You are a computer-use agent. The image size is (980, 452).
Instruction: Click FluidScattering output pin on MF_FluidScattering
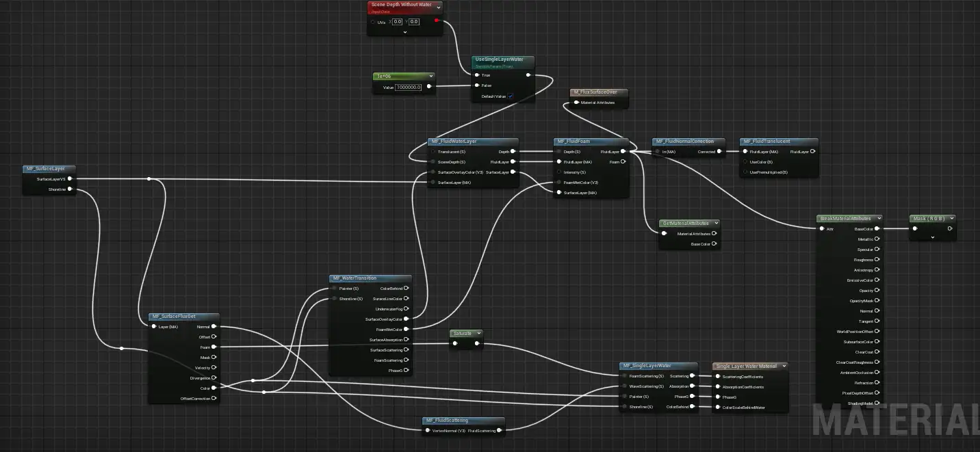click(x=499, y=431)
